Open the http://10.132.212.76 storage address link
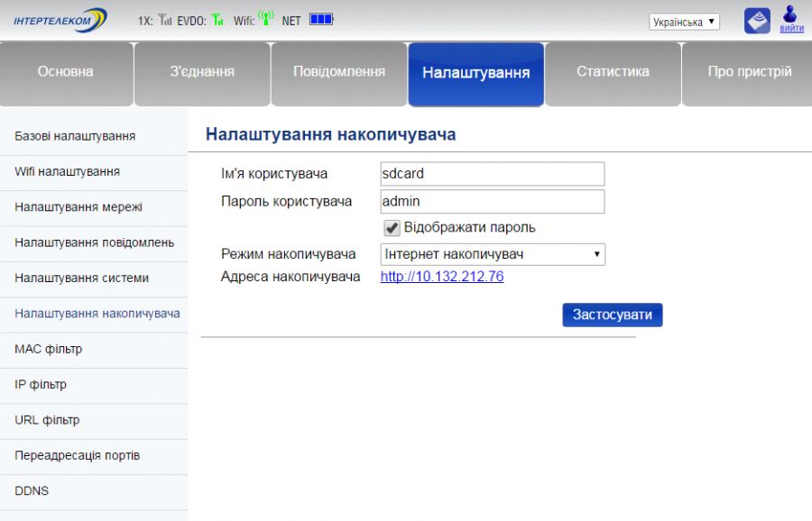Image resolution: width=812 pixels, height=521 pixels. (442, 277)
